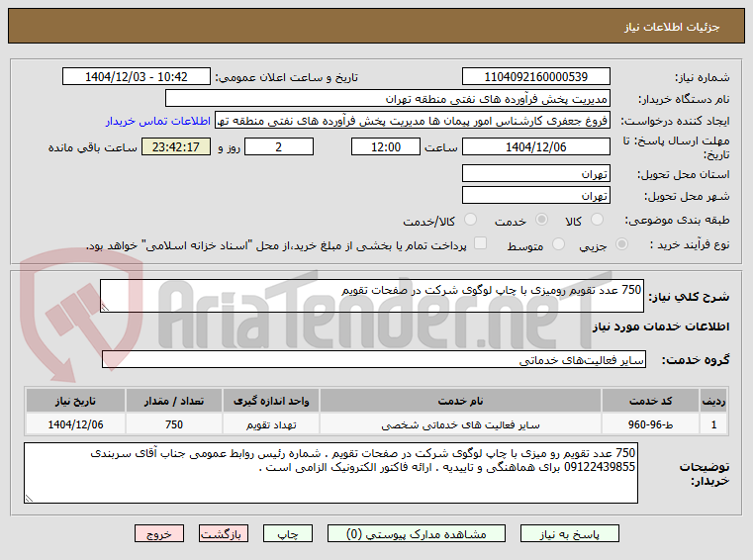Select the خدمت radio button
Screen dimensions: 753x560
click(541, 220)
